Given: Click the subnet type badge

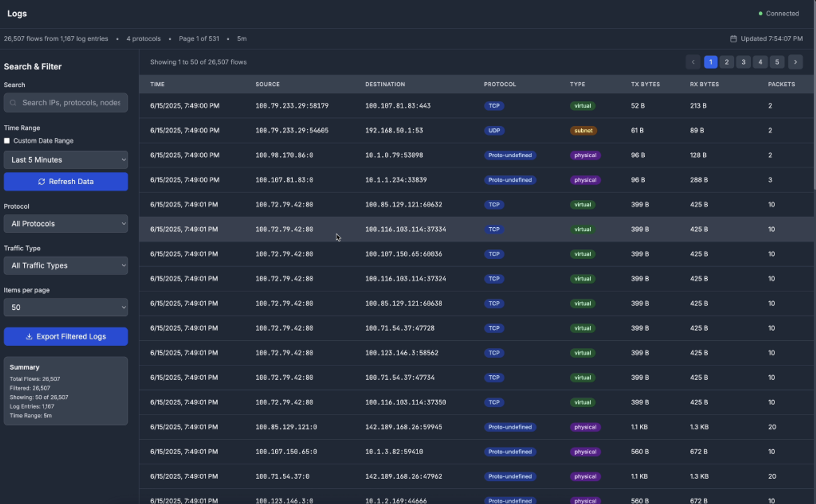Looking at the screenshot, I should point(583,131).
